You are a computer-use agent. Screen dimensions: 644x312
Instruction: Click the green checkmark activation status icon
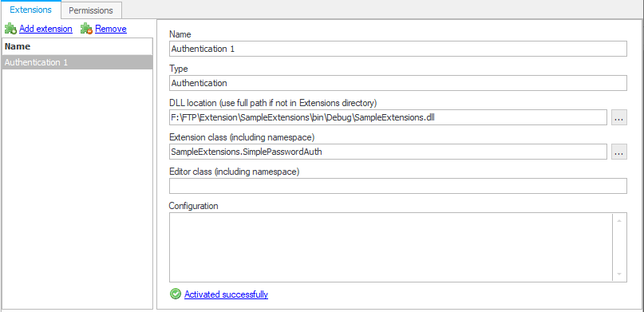click(x=176, y=294)
